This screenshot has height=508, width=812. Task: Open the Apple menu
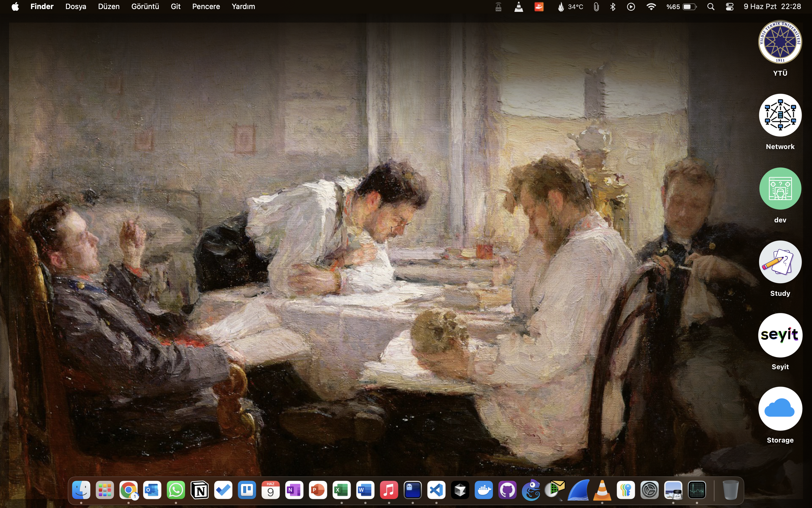click(15, 6)
